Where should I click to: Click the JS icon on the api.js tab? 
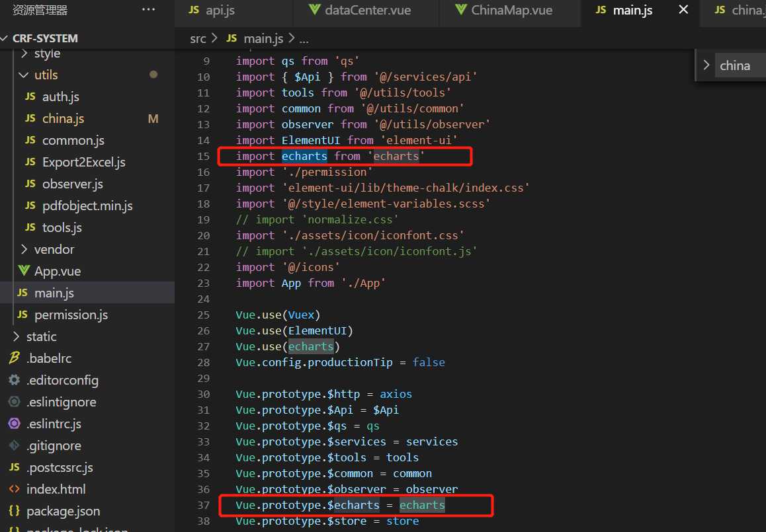[x=194, y=10]
